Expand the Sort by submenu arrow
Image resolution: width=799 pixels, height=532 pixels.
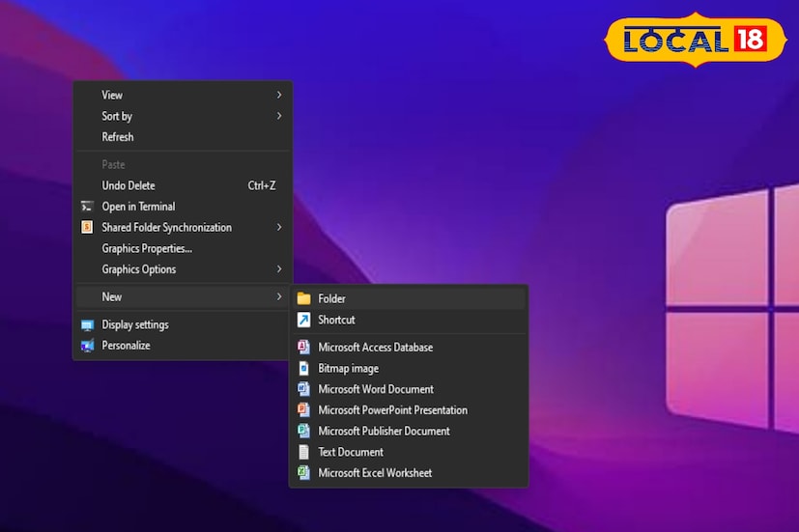pyautogui.click(x=279, y=116)
